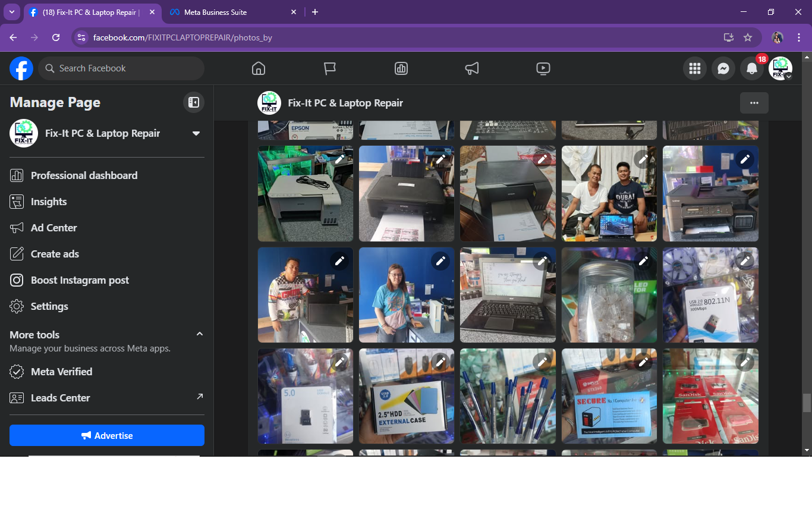Edit photo of man in patterned jersey

coord(339,260)
